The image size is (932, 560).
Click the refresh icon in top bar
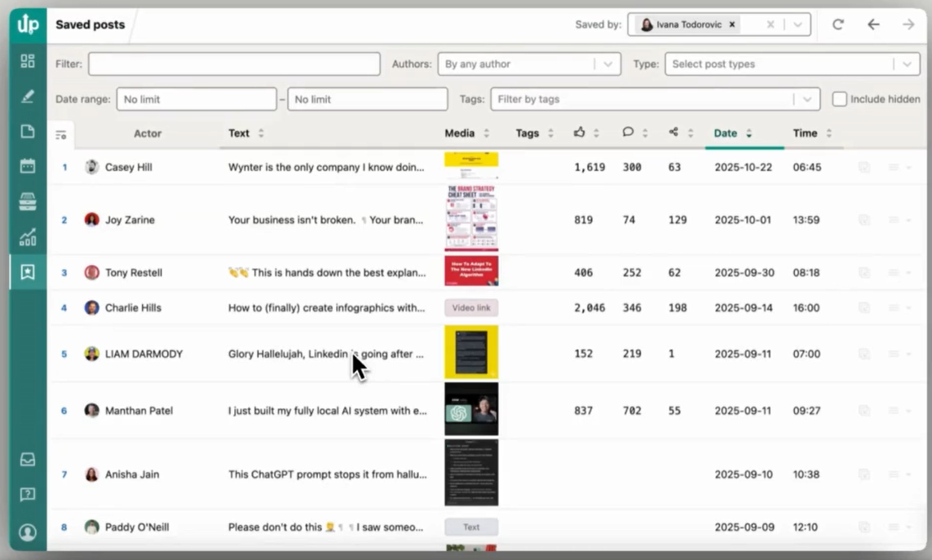[x=837, y=24]
